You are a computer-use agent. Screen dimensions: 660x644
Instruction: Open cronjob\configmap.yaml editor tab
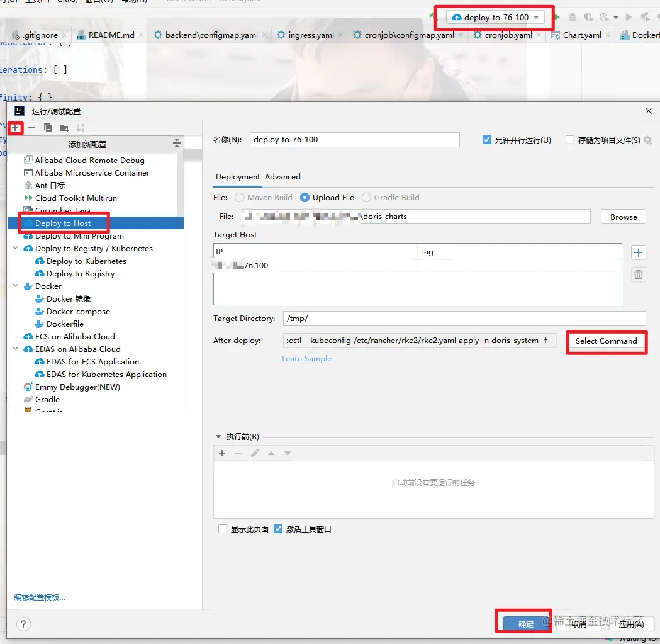tap(409, 35)
